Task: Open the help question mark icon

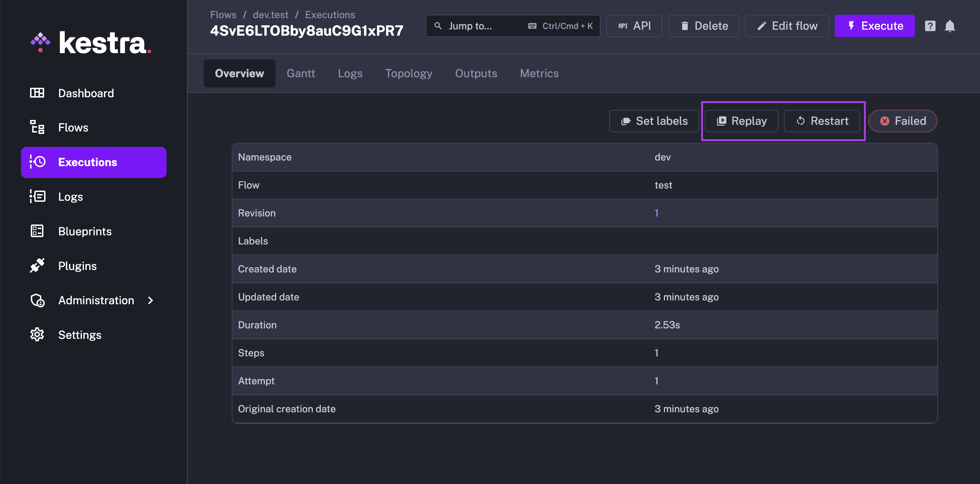Action: click(x=930, y=26)
